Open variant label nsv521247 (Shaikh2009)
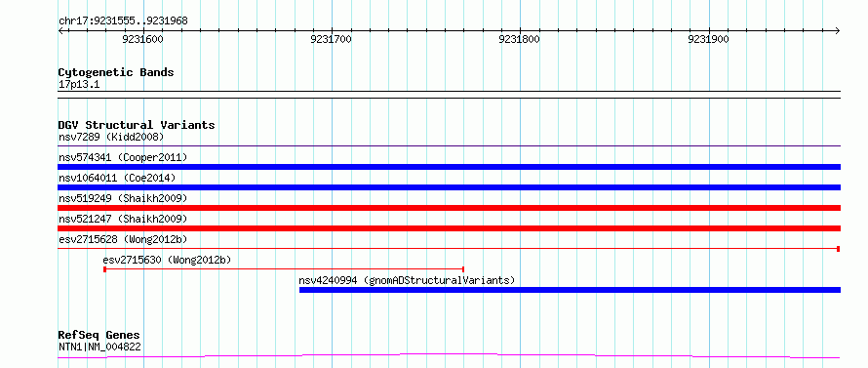 (x=123, y=219)
